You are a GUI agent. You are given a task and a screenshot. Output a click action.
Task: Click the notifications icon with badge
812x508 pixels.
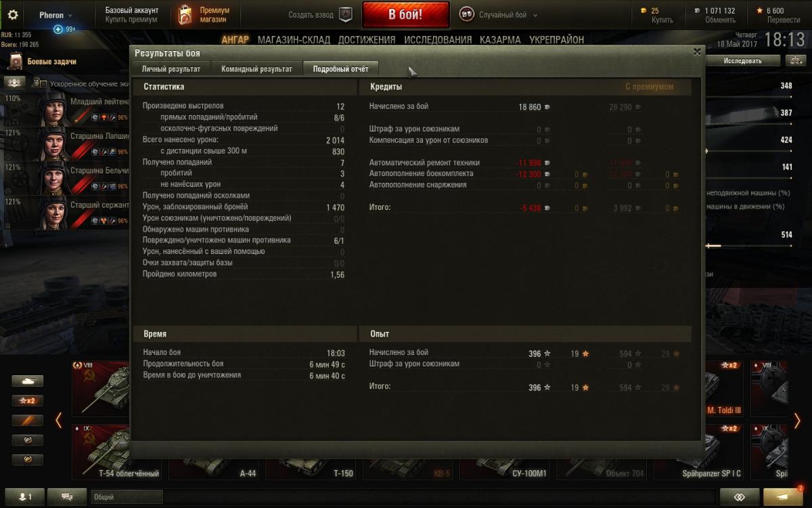click(x=785, y=496)
